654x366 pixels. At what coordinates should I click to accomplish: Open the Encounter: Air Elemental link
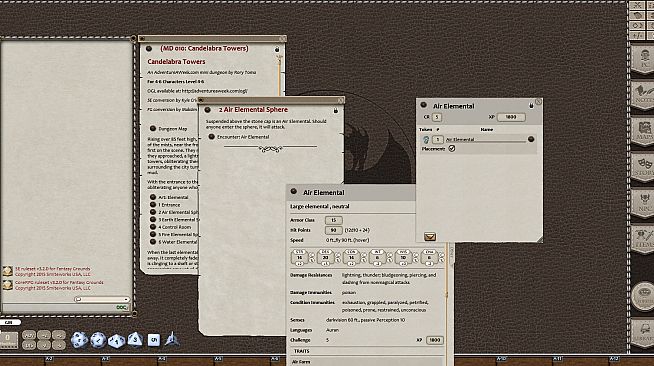(x=211, y=136)
